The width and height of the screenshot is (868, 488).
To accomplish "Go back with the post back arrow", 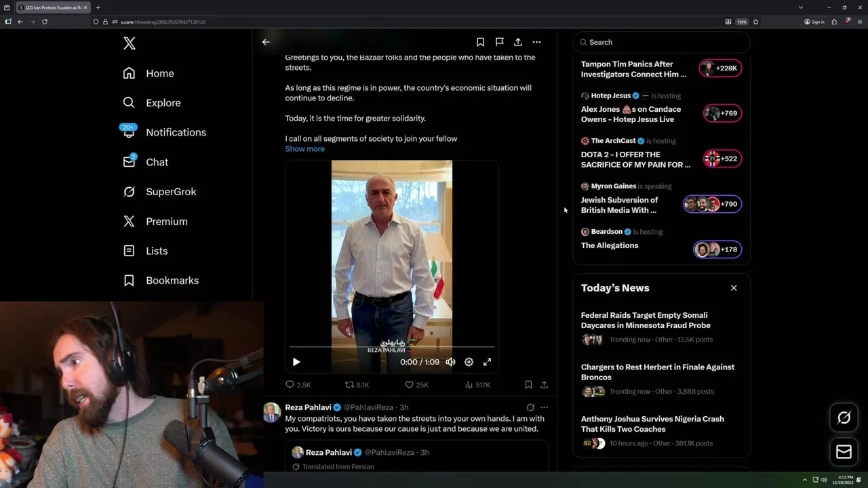I will (266, 42).
